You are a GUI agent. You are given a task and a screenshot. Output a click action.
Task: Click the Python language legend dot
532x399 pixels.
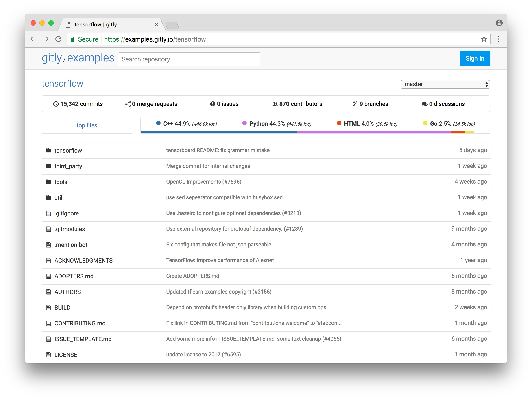244,123
